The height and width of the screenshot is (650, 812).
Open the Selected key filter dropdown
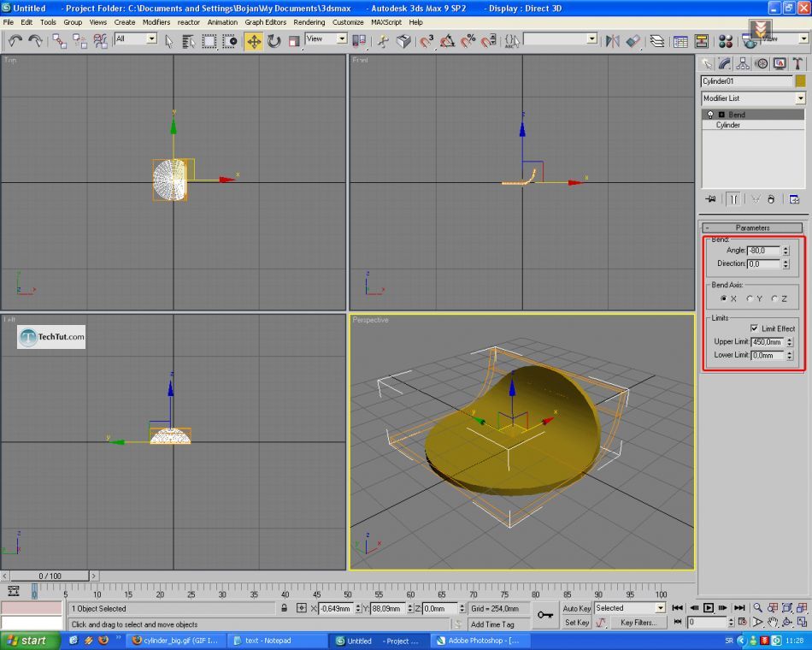tap(660, 608)
